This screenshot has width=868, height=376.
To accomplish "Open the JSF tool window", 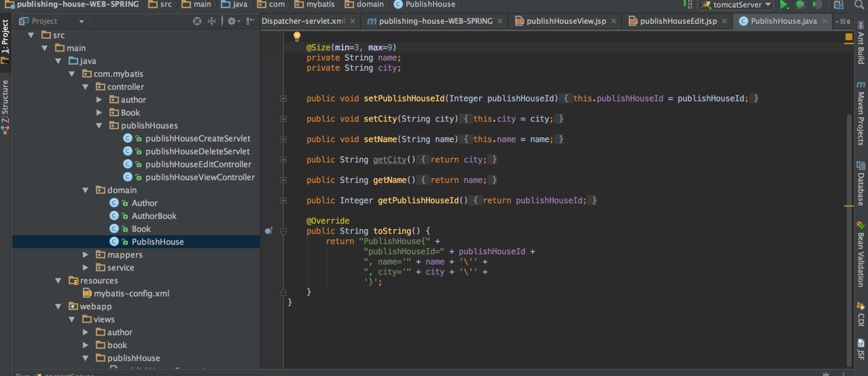I will 861,349.
